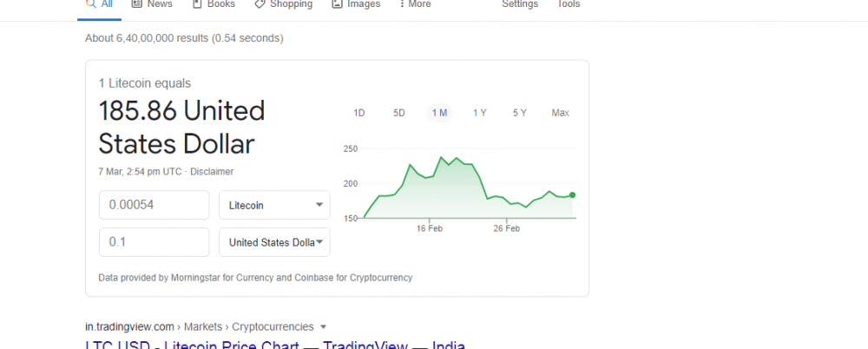Switch chart to 1Y range
The height and width of the screenshot is (349, 868).
point(480,113)
